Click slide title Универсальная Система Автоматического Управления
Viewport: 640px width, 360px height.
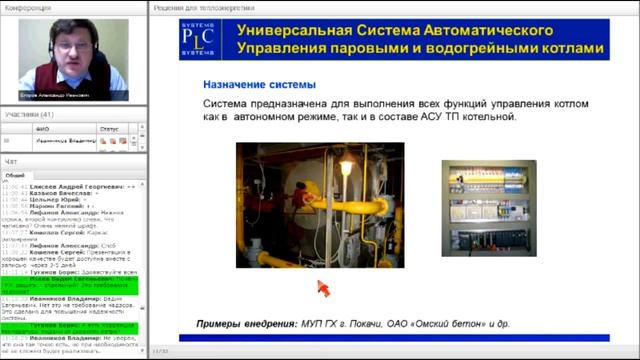[x=420, y=39]
